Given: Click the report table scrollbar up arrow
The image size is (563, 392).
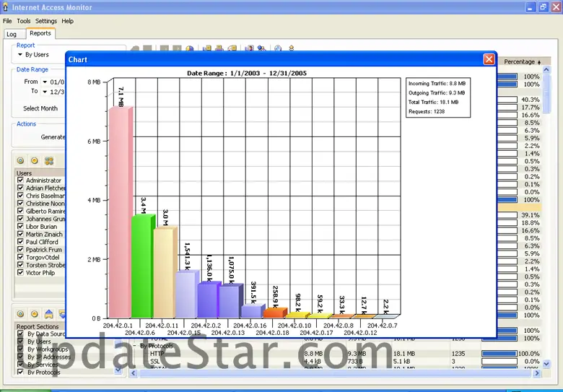Looking at the screenshot, I should click(x=546, y=69).
